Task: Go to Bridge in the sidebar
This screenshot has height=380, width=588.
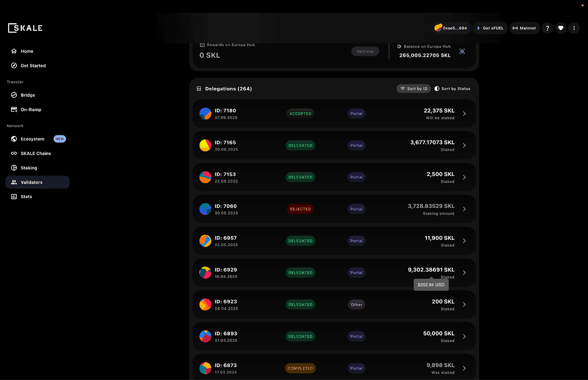Action: [28, 95]
